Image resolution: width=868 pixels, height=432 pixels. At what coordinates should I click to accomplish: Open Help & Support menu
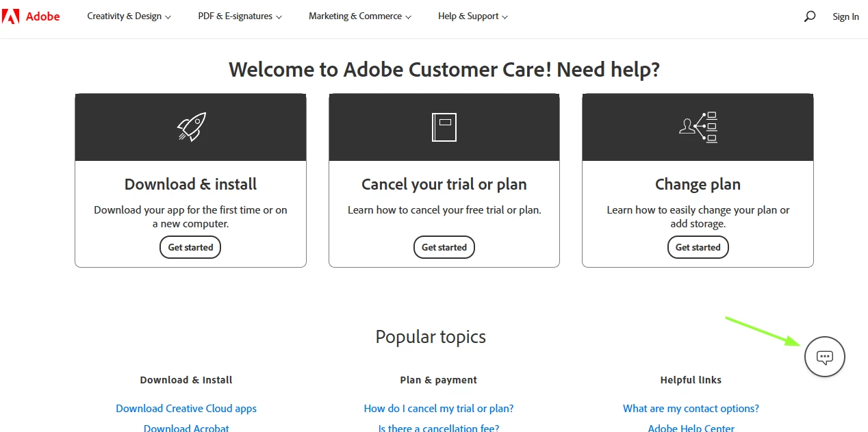pos(473,16)
